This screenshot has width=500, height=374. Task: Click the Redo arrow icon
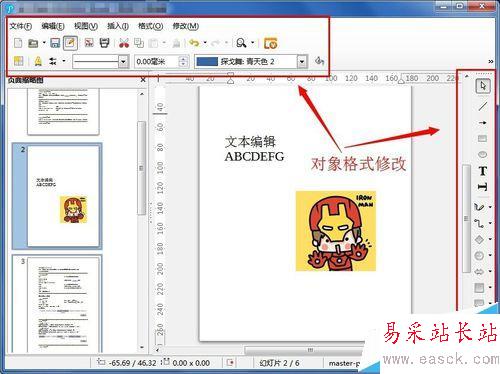point(216,43)
